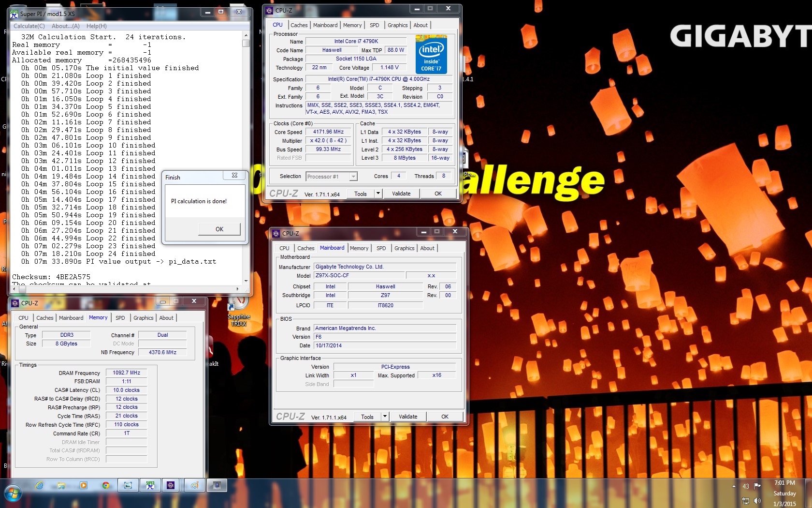Close the Finish dialog with X

coord(234,175)
